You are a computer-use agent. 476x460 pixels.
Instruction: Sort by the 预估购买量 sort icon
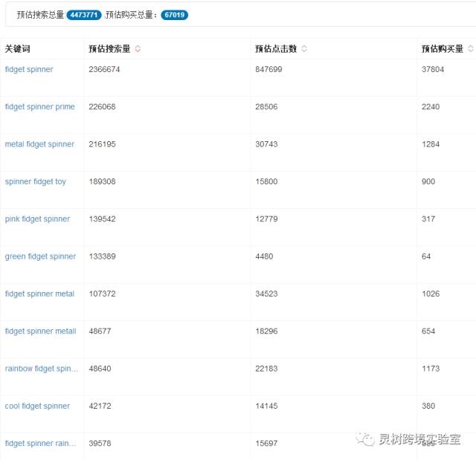(471, 48)
